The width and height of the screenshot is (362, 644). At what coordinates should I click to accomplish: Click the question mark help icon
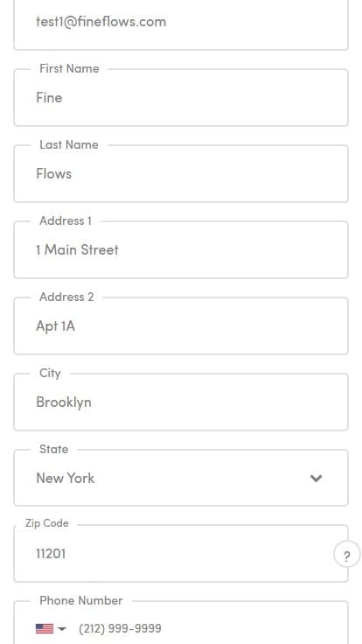pos(347,556)
